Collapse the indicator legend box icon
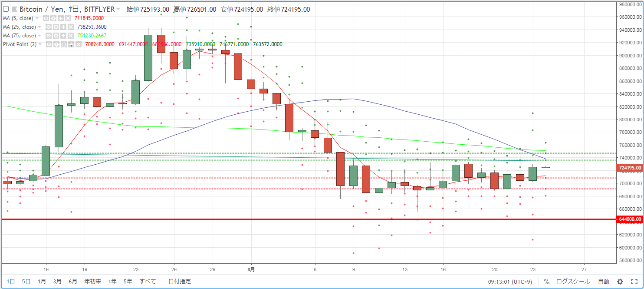The width and height of the screenshot is (644, 289). pos(6,9)
